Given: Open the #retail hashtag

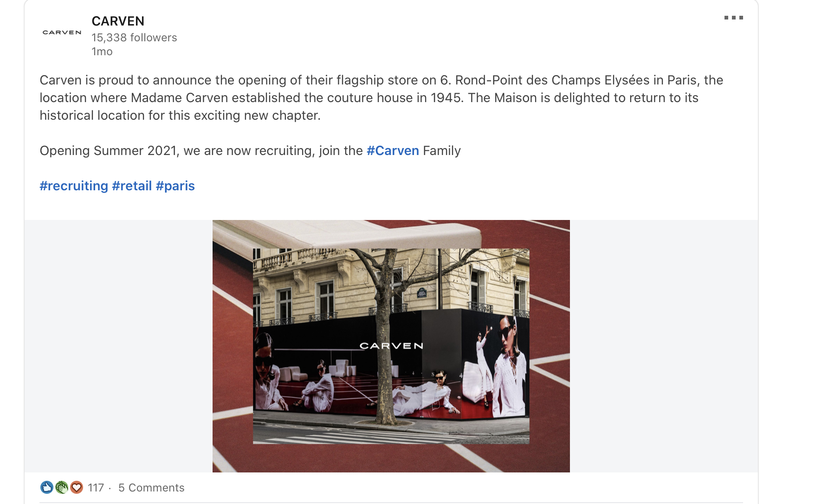Looking at the screenshot, I should tap(132, 186).
